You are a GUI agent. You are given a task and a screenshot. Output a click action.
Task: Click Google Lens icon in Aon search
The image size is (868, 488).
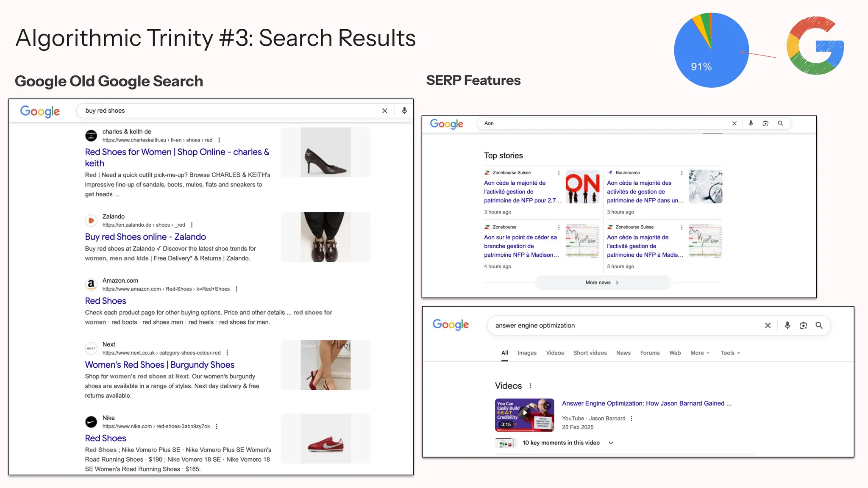[765, 123]
